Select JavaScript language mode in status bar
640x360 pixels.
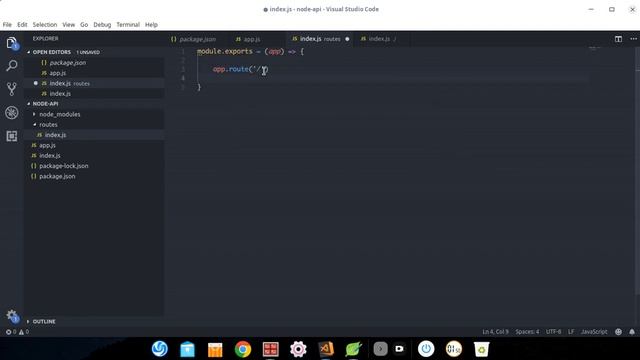pos(594,332)
